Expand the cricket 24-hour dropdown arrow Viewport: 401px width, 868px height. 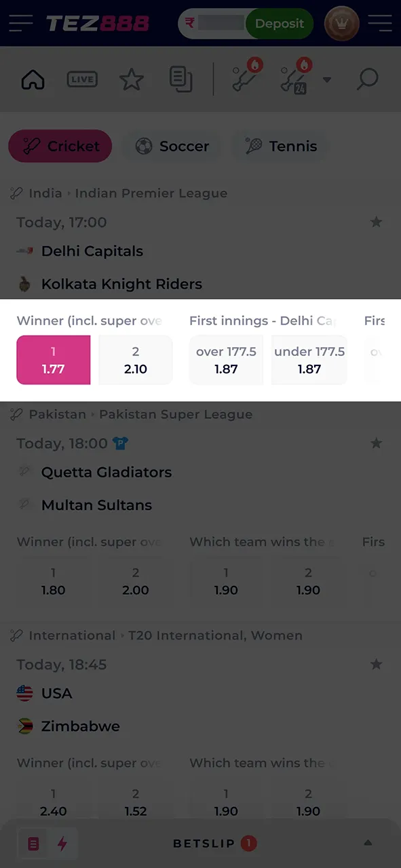tap(327, 79)
